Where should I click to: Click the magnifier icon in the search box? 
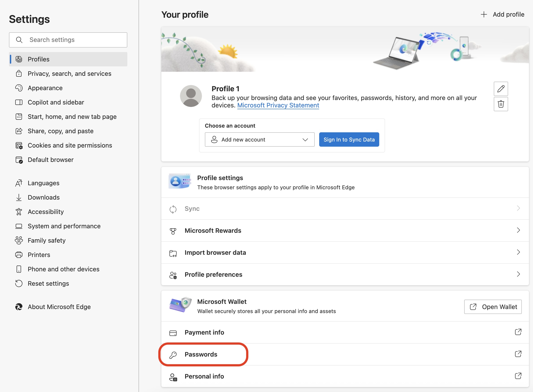pyautogui.click(x=19, y=40)
